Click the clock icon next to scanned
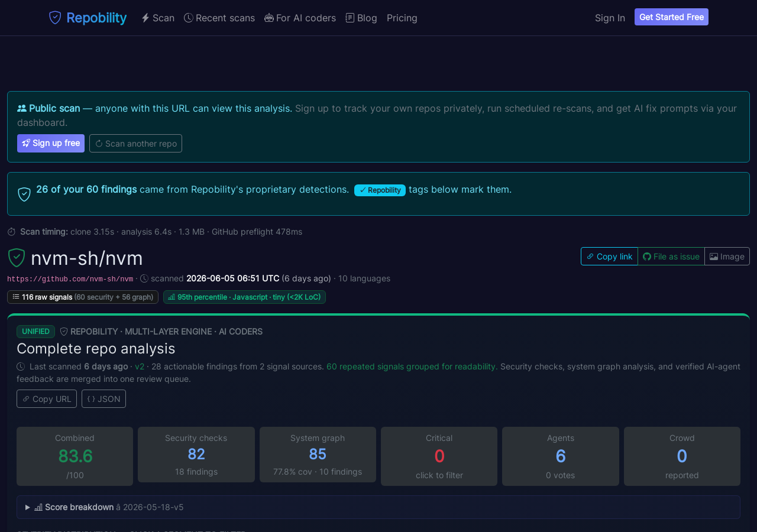Image resolution: width=757 pixels, height=532 pixels. [144, 278]
